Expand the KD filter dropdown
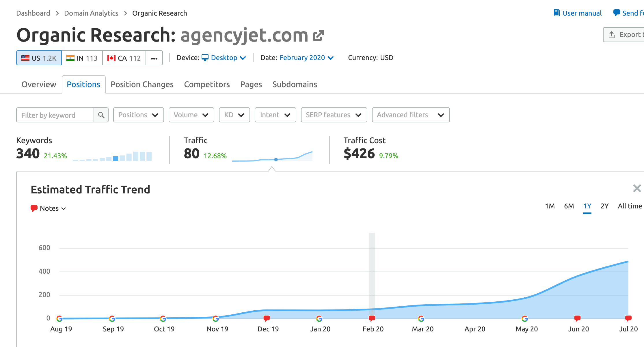 pos(234,115)
